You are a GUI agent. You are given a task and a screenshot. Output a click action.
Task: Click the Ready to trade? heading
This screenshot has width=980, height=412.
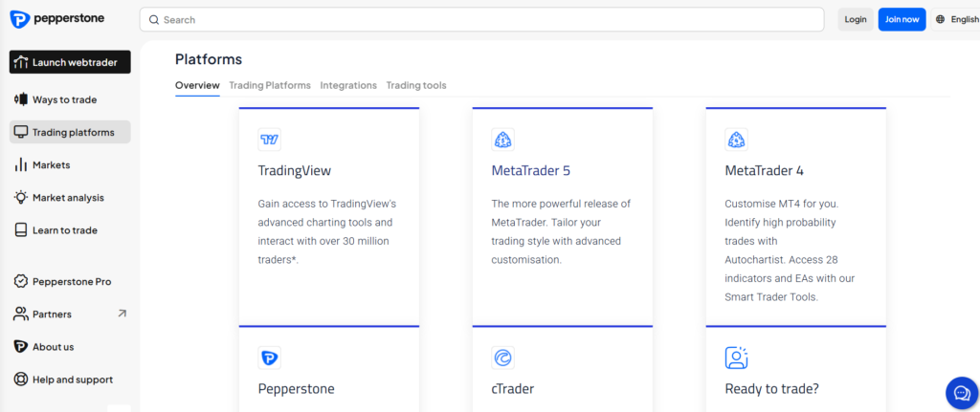point(772,389)
